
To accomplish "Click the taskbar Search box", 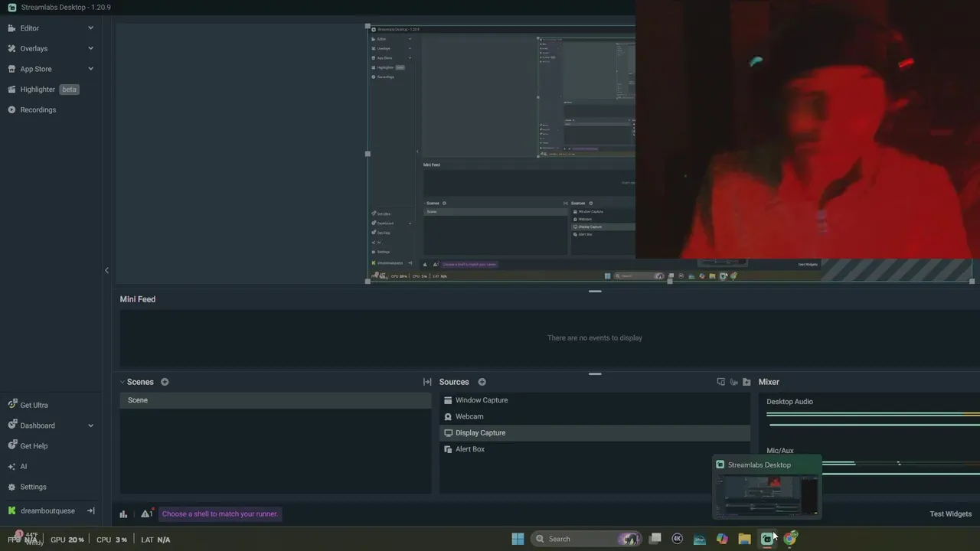I will coord(587,539).
